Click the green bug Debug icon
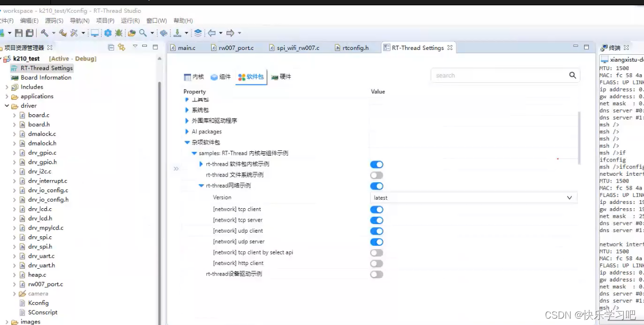 [119, 33]
